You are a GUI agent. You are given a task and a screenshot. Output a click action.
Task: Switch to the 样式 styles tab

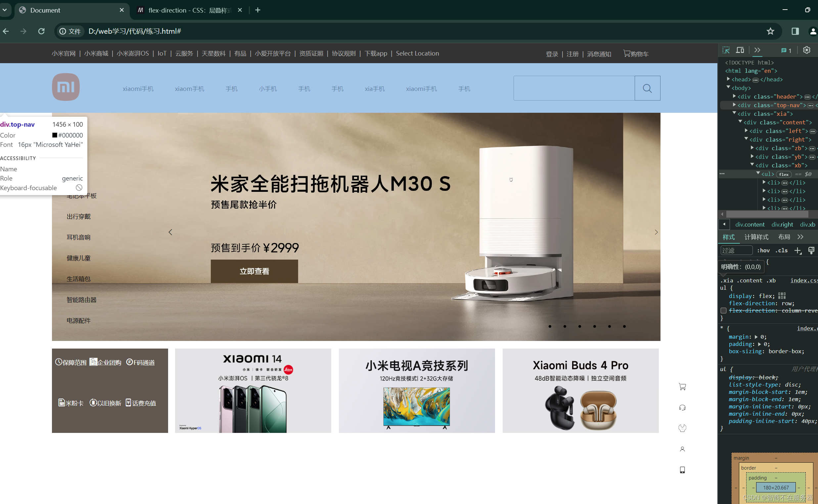(x=729, y=237)
